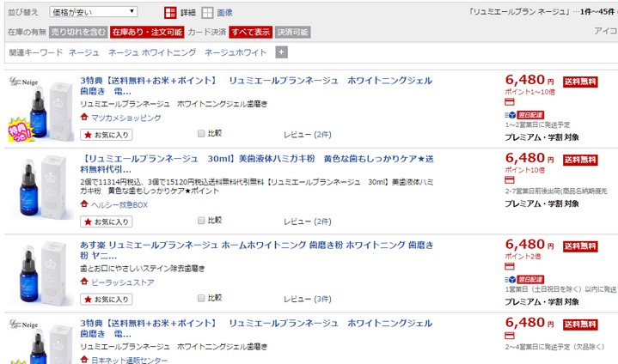Viewport: 618px width, 364px height.
Task: Select すべて表示 card payment filter
Action: pos(250,32)
